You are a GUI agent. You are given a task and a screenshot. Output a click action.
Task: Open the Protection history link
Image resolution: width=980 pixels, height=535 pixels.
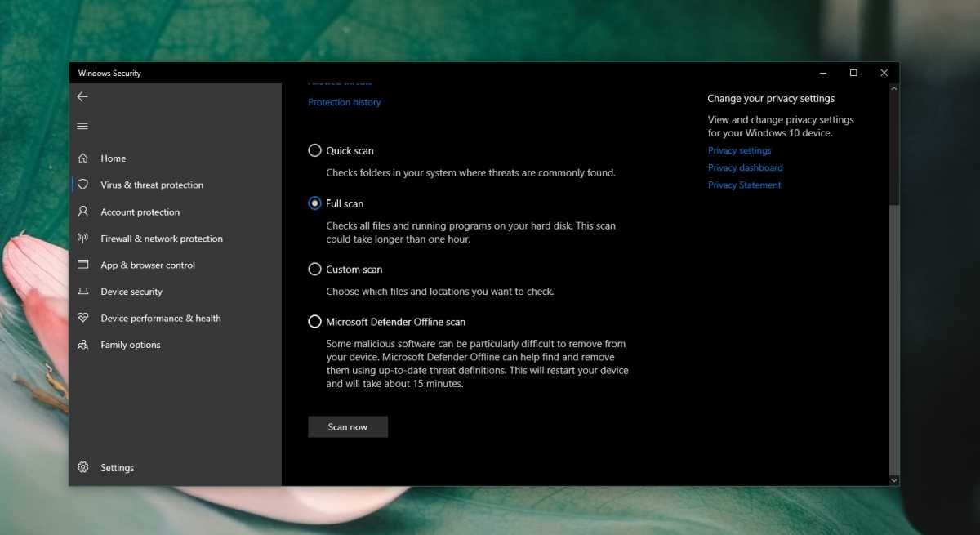(x=344, y=102)
